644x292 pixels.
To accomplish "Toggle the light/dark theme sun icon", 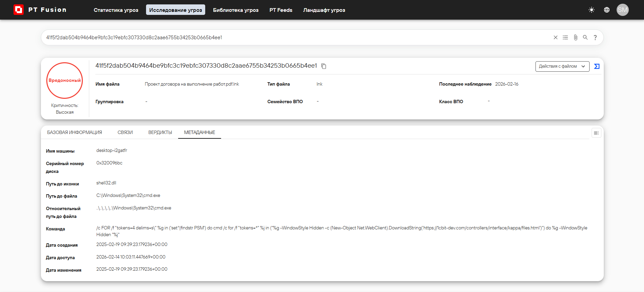I will (592, 10).
